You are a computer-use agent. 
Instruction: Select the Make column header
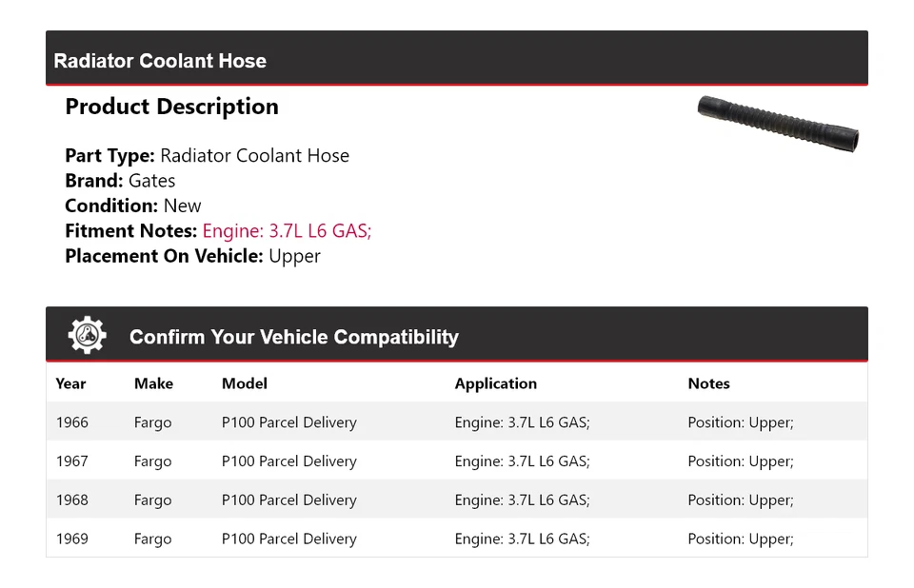(x=153, y=383)
